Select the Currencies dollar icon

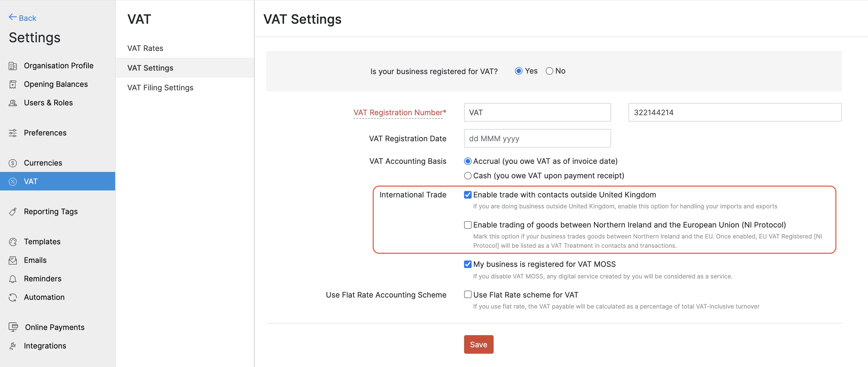(x=12, y=163)
